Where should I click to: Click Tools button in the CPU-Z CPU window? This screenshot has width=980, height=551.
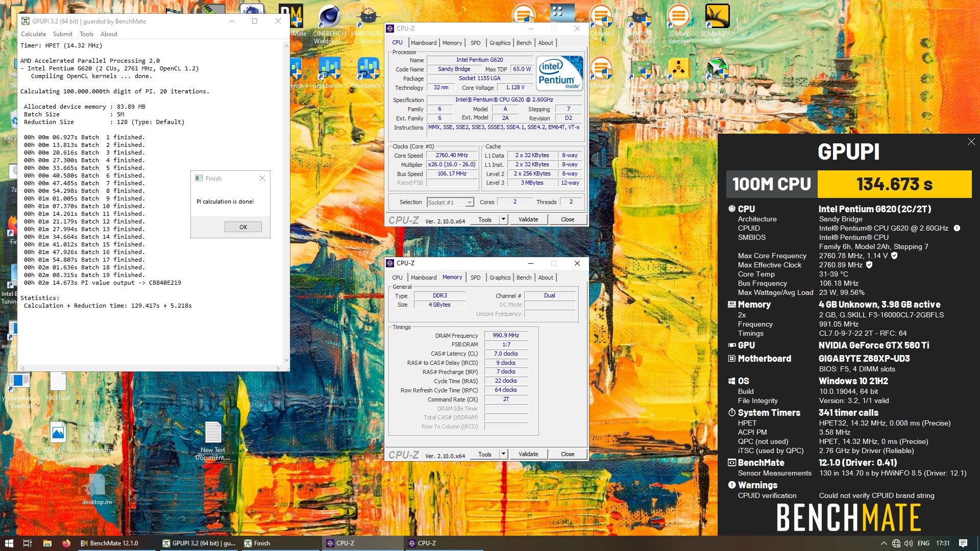pos(485,219)
